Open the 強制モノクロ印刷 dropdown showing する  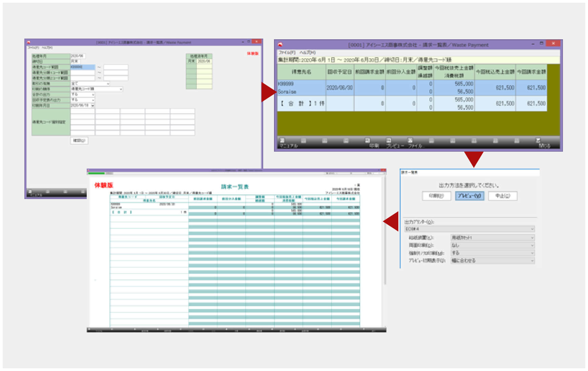492,253
